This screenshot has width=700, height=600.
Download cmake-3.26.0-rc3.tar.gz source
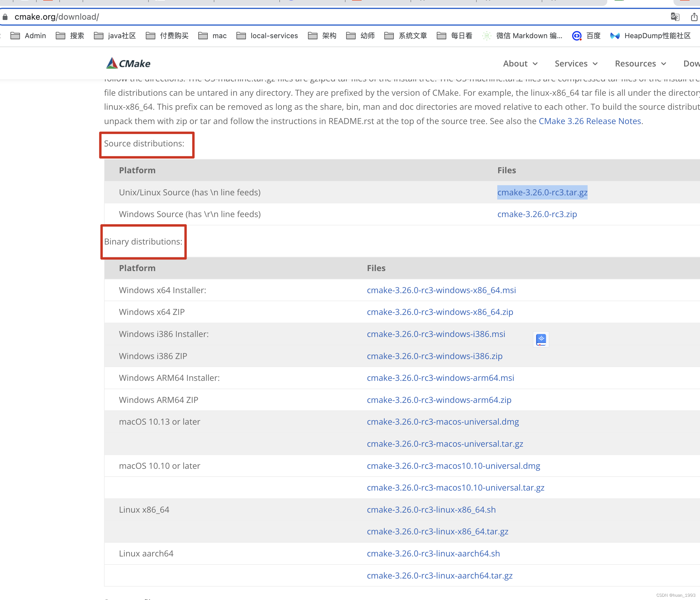coord(542,192)
